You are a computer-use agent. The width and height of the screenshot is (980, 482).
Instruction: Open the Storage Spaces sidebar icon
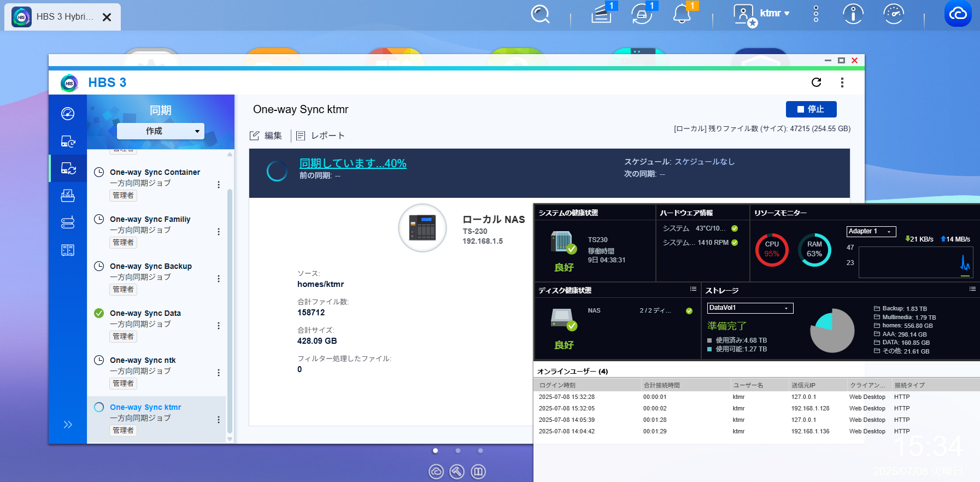[x=68, y=222]
